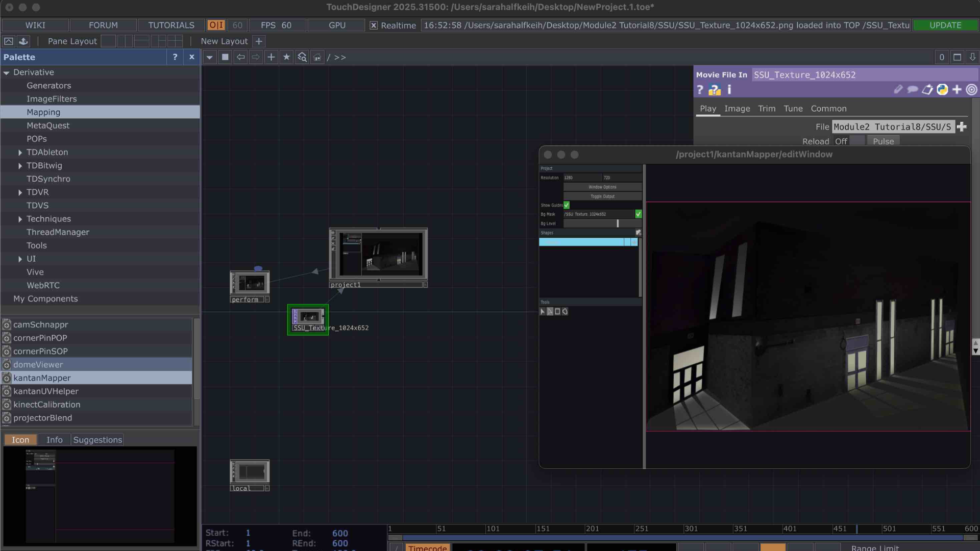The height and width of the screenshot is (551, 980).
Task: Click the Toggle Output button in kantanMapper
Action: (602, 196)
